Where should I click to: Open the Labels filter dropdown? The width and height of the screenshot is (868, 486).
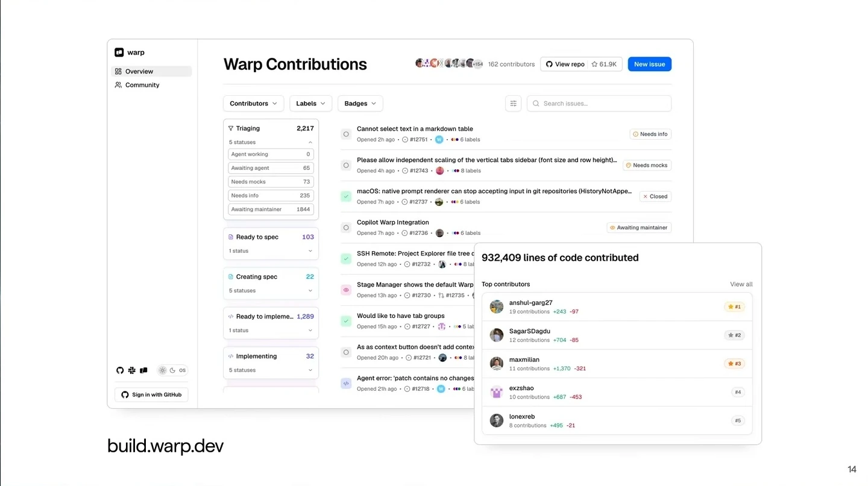pos(311,104)
